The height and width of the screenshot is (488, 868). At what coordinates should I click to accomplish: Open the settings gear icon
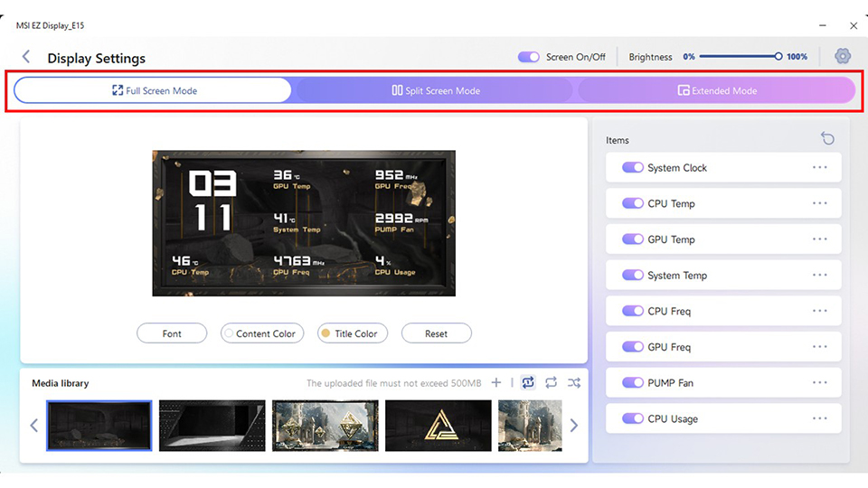click(842, 56)
